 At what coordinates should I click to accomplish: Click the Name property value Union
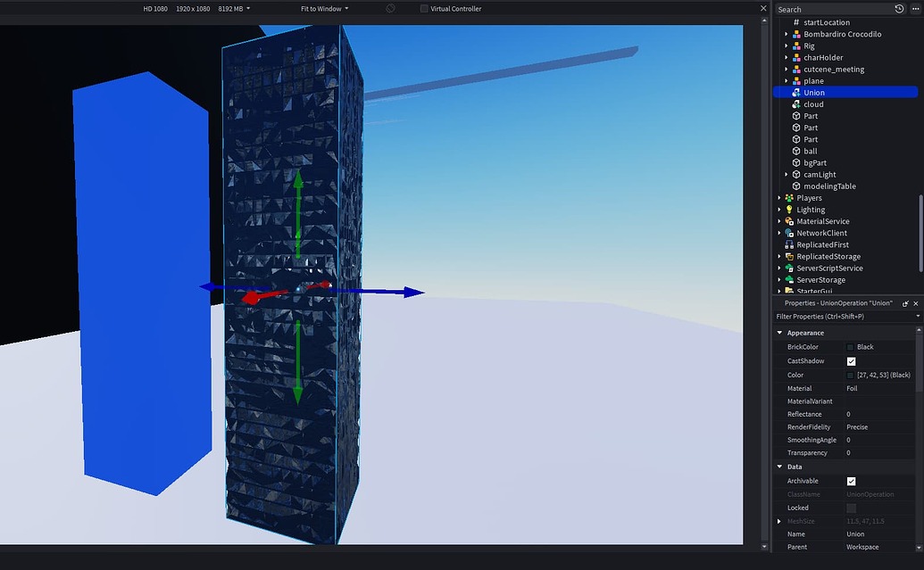[855, 534]
